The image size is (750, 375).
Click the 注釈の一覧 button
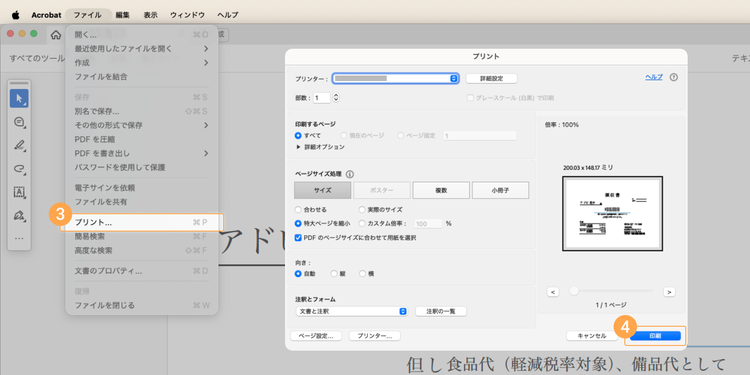coord(441,311)
